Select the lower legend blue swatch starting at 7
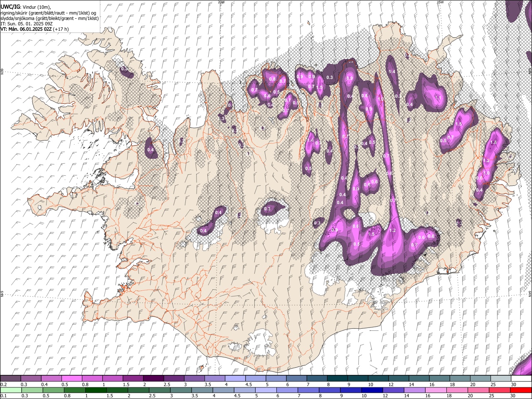The width and height of the screenshot is (532, 399). pyautogui.click(x=308, y=390)
